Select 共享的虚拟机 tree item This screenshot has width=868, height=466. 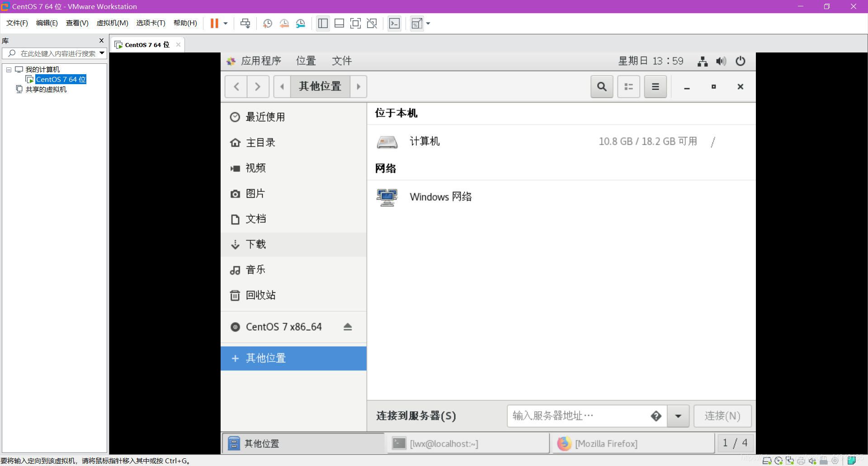pyautogui.click(x=46, y=90)
